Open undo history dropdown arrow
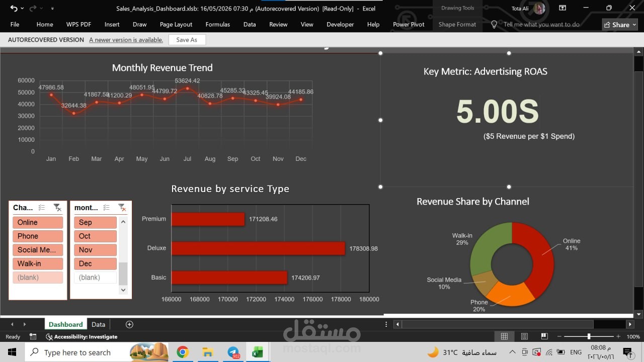Screen dimensions: 644x362 click(x=22, y=9)
